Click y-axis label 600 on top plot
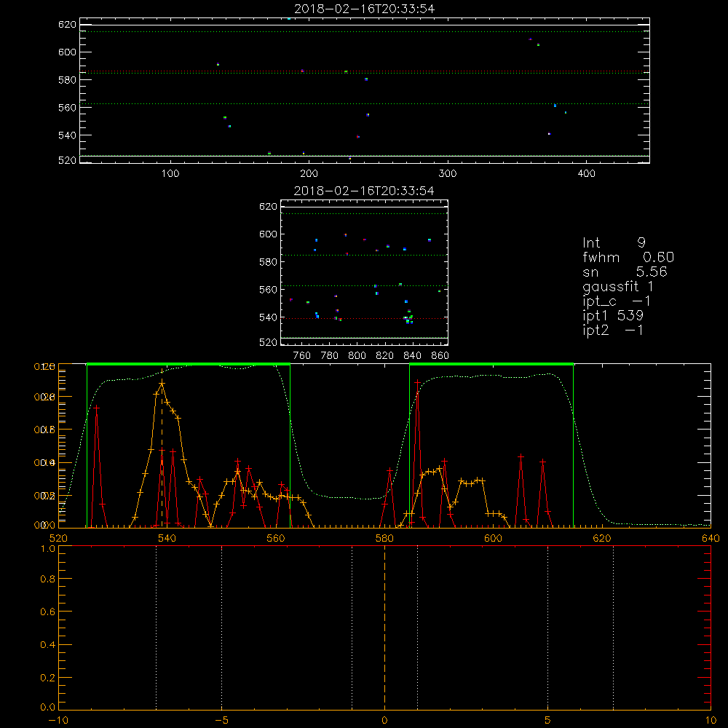This screenshot has width=728, height=728. (67, 52)
